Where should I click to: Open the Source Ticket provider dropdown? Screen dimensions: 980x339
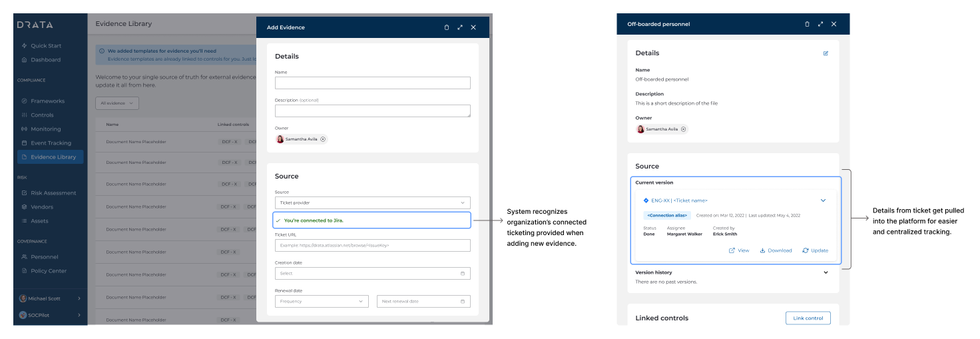tap(373, 202)
